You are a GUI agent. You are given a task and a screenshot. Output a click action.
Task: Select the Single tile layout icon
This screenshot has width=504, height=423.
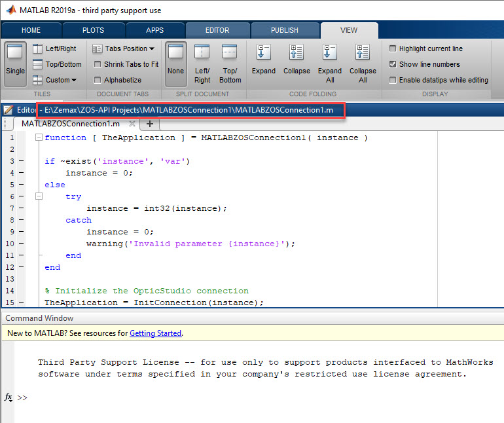15,63
